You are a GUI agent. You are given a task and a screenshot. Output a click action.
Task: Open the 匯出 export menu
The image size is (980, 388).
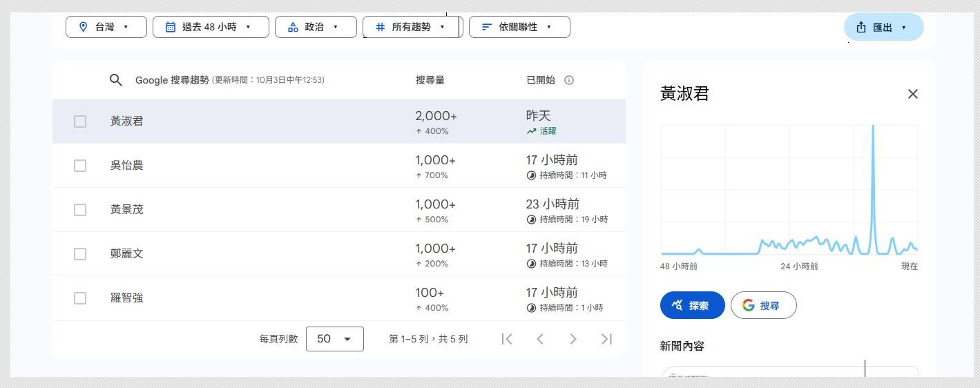click(883, 28)
